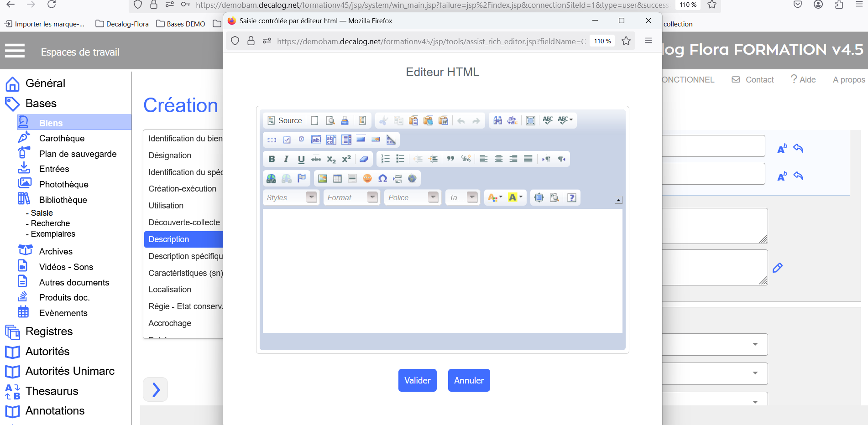Open the find binoculars tool
The image size is (868, 425).
coord(497,121)
